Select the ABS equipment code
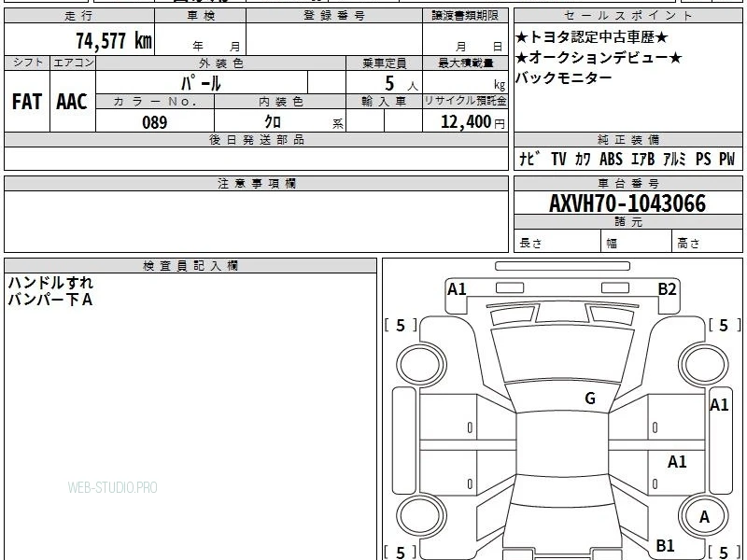 point(611,159)
